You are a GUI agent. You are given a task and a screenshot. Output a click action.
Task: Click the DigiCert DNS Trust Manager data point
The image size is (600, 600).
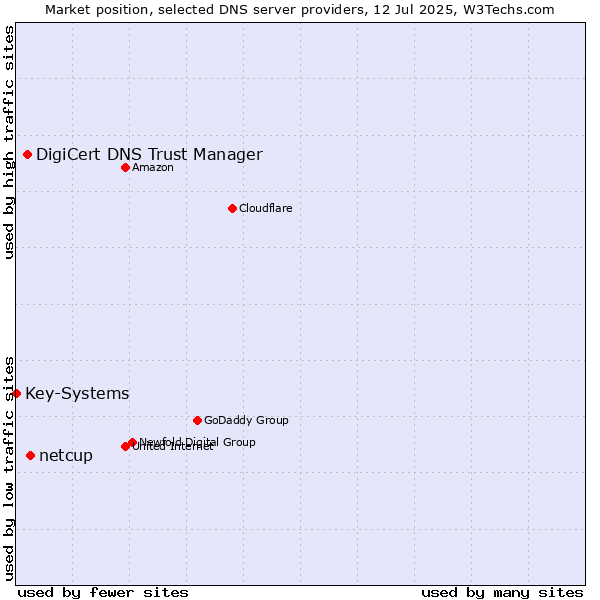coord(28,155)
